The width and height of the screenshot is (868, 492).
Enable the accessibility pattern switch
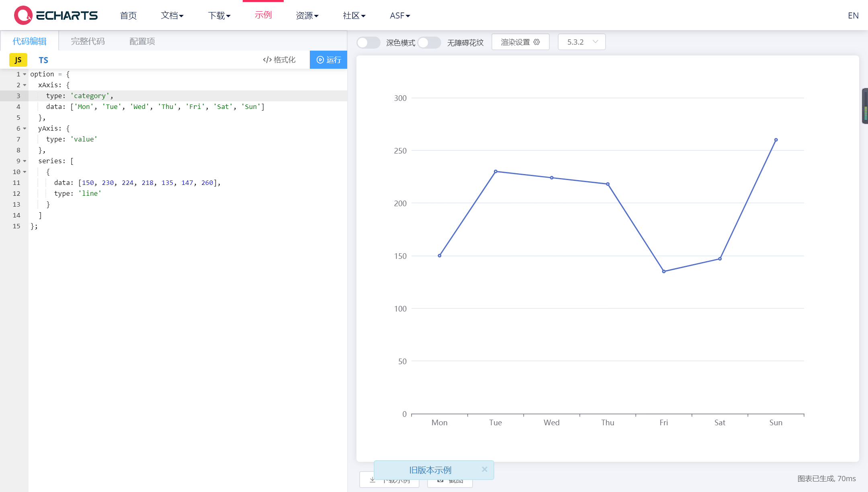click(x=429, y=42)
